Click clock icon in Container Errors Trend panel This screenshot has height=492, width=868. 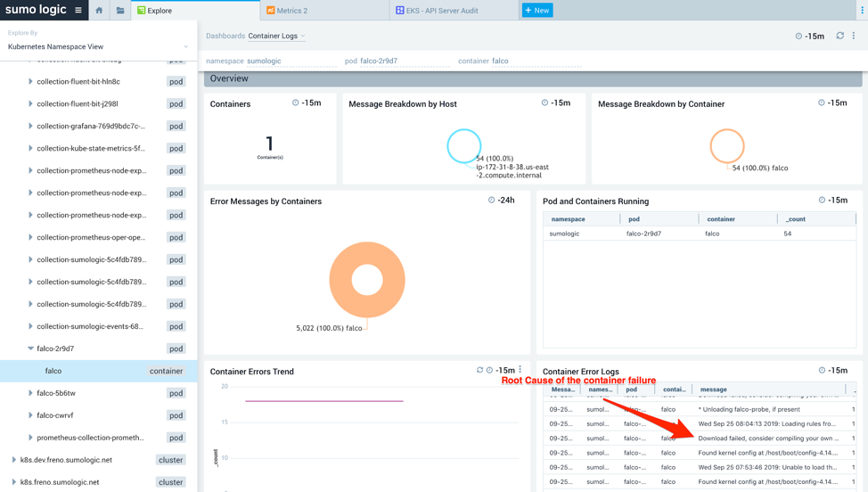click(490, 370)
